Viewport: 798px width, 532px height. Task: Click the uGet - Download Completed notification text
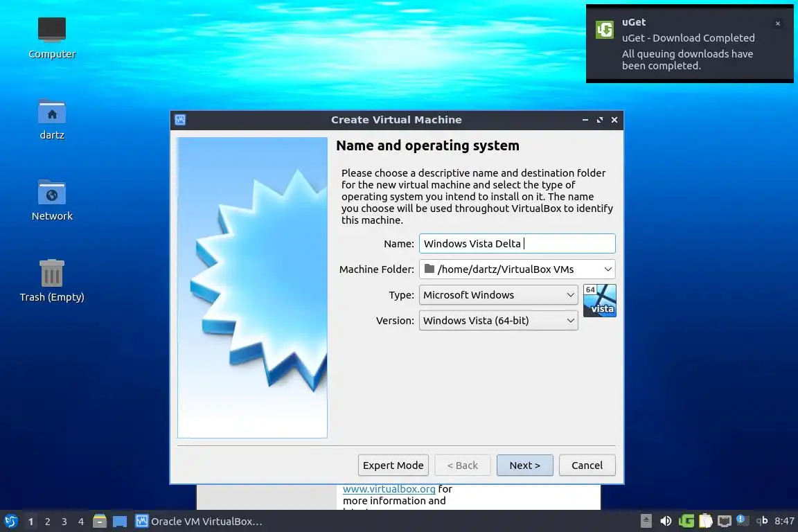click(688, 37)
